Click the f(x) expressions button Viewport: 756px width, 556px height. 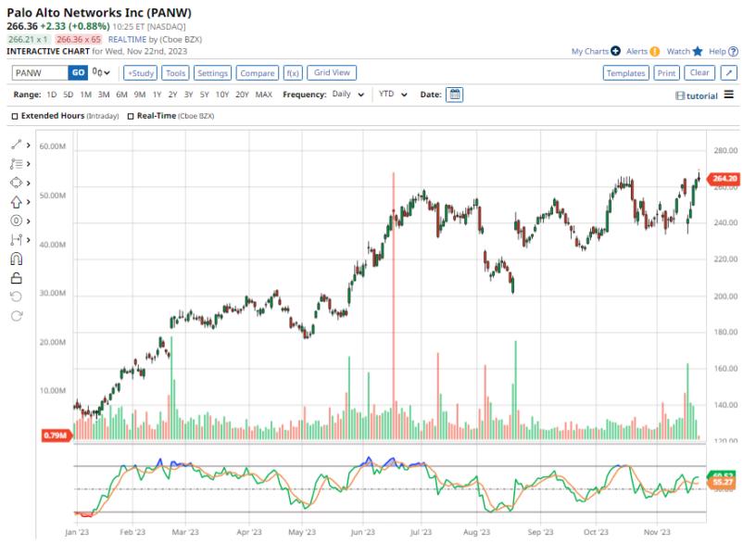pos(293,73)
